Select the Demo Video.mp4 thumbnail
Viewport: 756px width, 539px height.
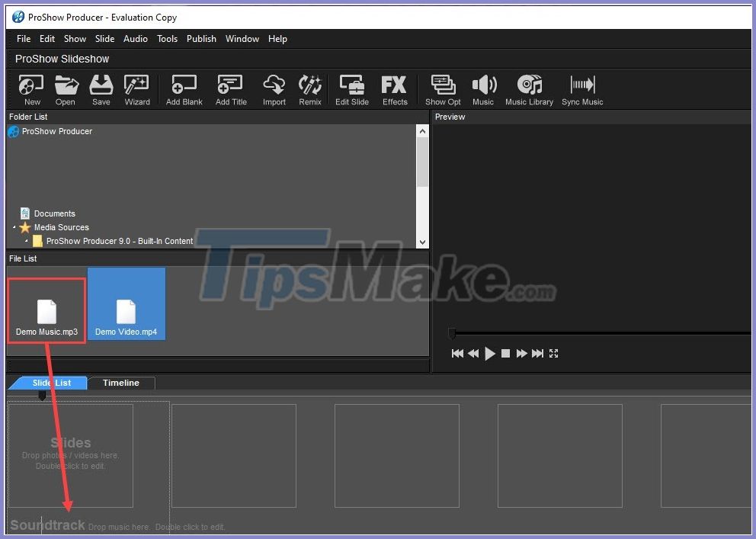click(x=127, y=303)
